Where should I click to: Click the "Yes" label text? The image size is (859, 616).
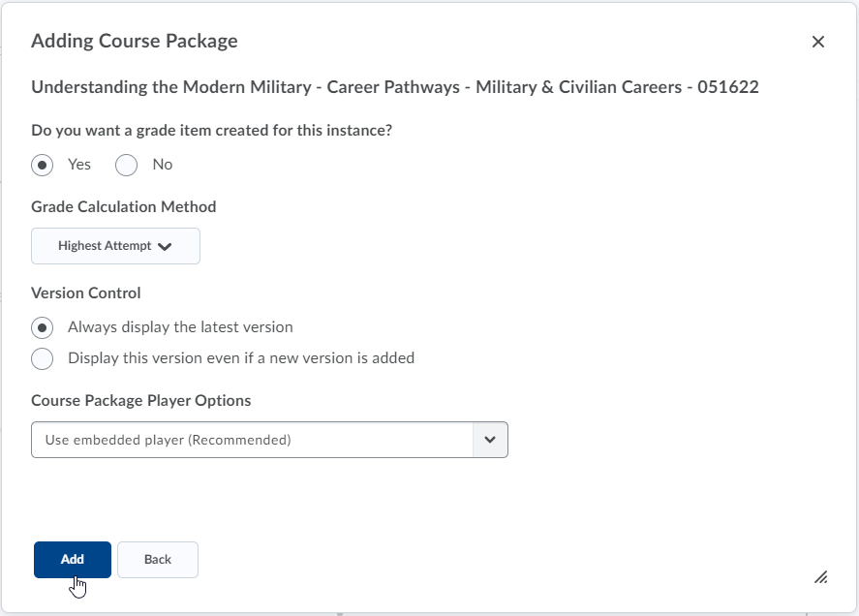pos(79,165)
